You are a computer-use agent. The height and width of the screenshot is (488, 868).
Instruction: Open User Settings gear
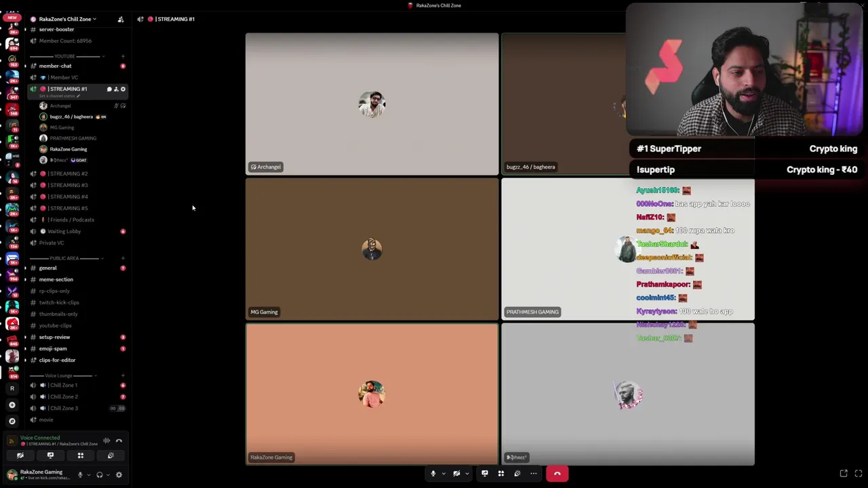119,474
